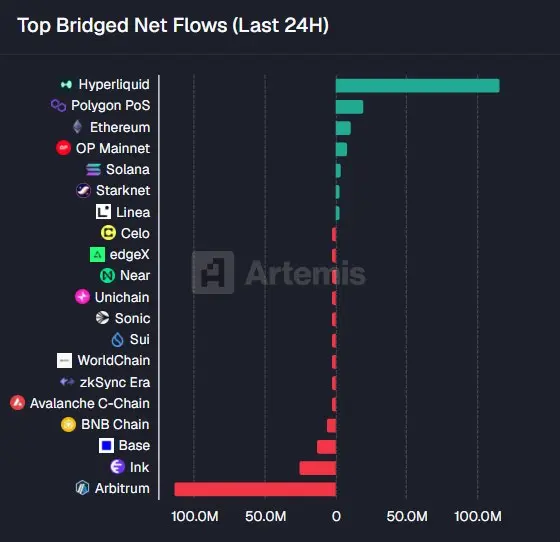Click the Solana logo icon
The image size is (560, 542).
coord(94,169)
